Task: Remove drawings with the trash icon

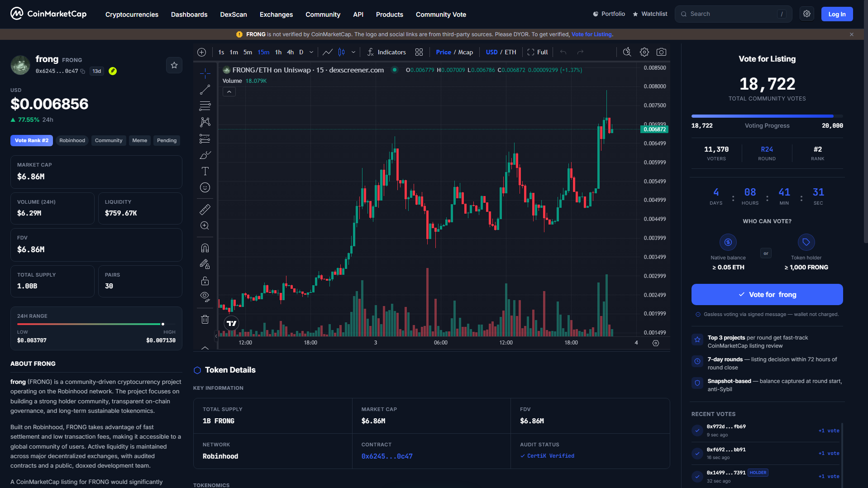Action: [205, 320]
